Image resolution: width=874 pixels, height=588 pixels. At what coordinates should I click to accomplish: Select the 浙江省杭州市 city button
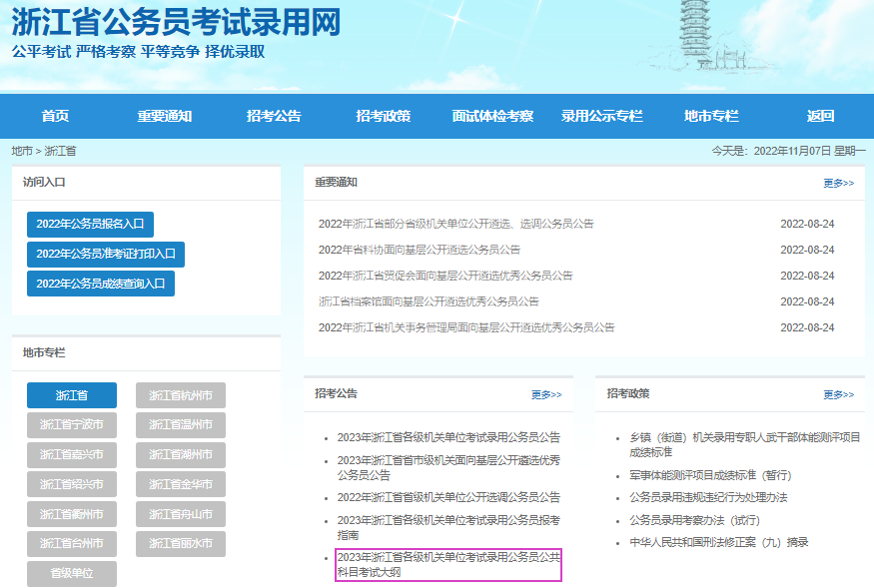[181, 395]
